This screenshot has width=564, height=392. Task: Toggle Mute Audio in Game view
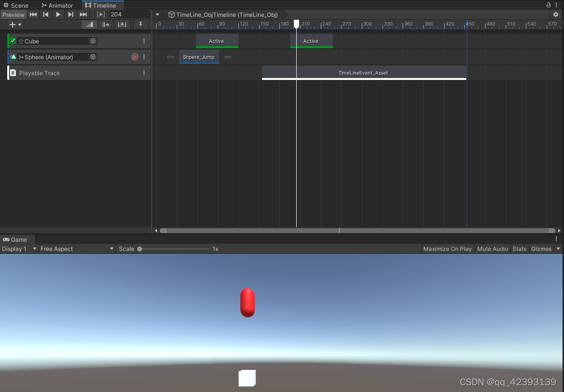492,249
